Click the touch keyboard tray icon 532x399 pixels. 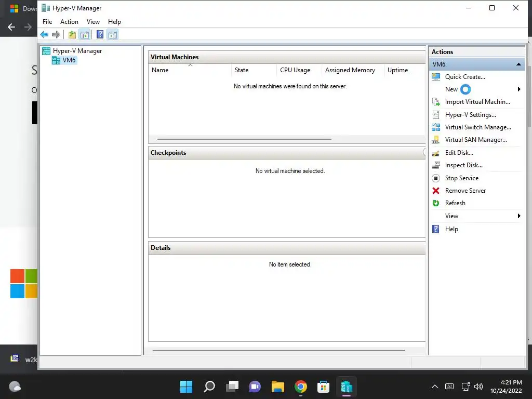point(449,387)
